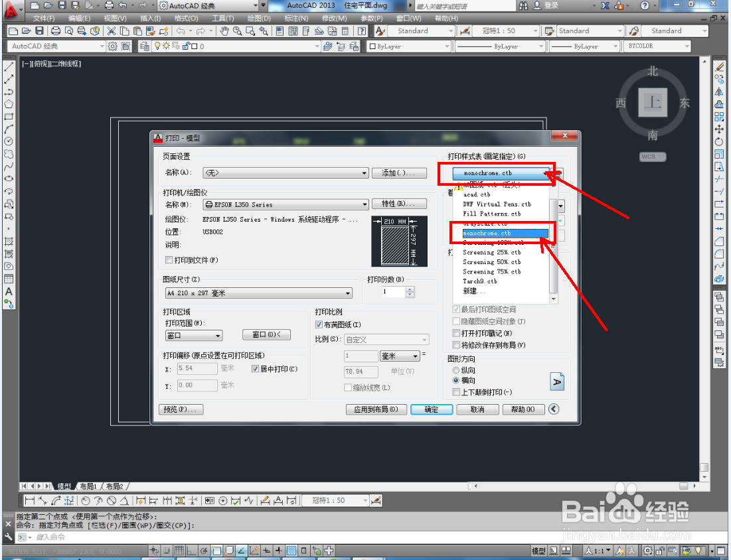Open the printer name dropdown EPSON L350
The width and height of the screenshot is (731, 560).
pyautogui.click(x=285, y=204)
